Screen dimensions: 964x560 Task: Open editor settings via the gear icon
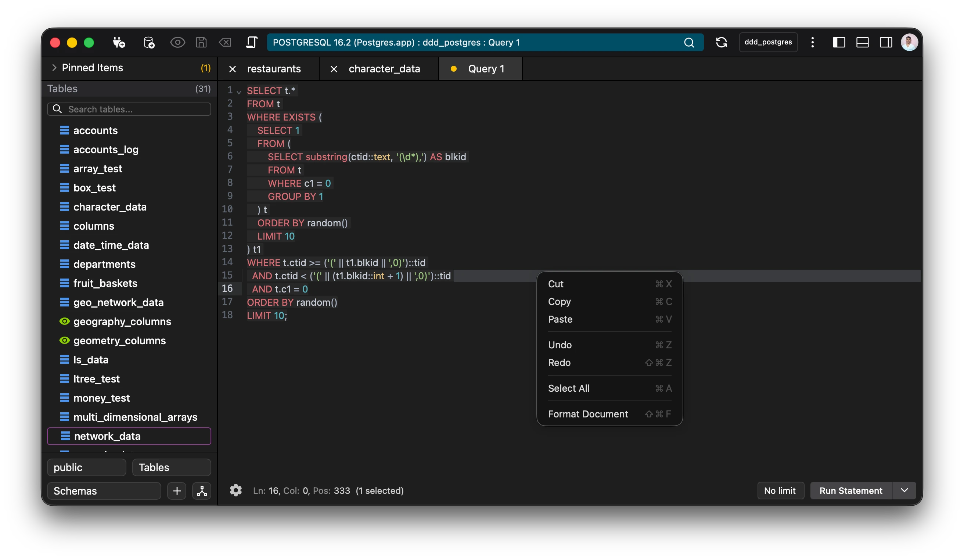pos(235,491)
